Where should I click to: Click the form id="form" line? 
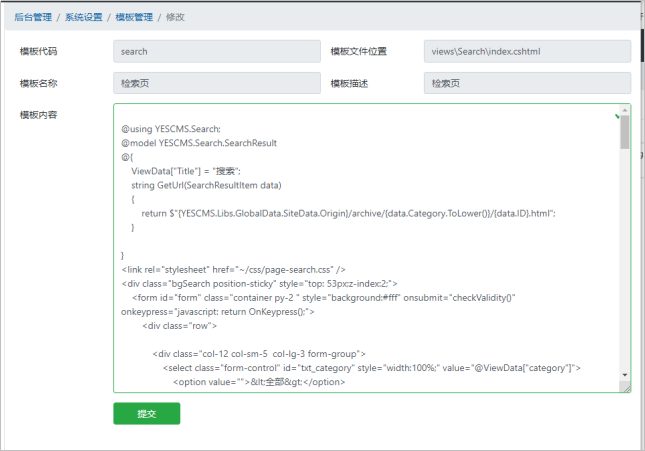point(324,298)
